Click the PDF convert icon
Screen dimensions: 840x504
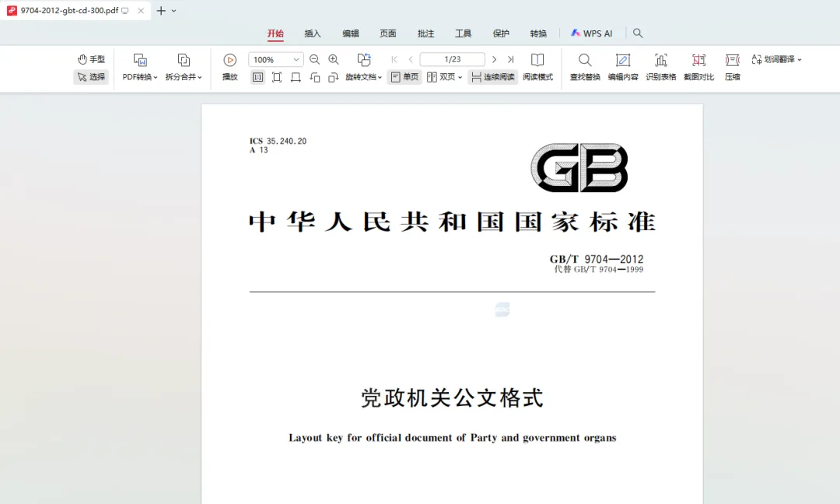[x=140, y=59]
